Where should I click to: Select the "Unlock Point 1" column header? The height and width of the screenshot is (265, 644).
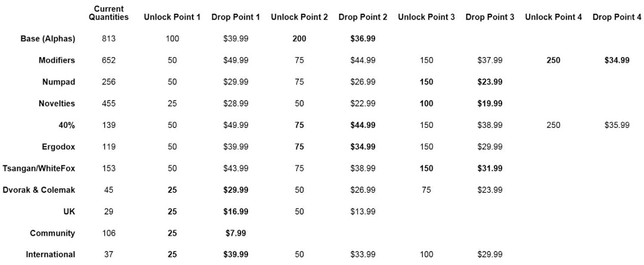point(172,17)
